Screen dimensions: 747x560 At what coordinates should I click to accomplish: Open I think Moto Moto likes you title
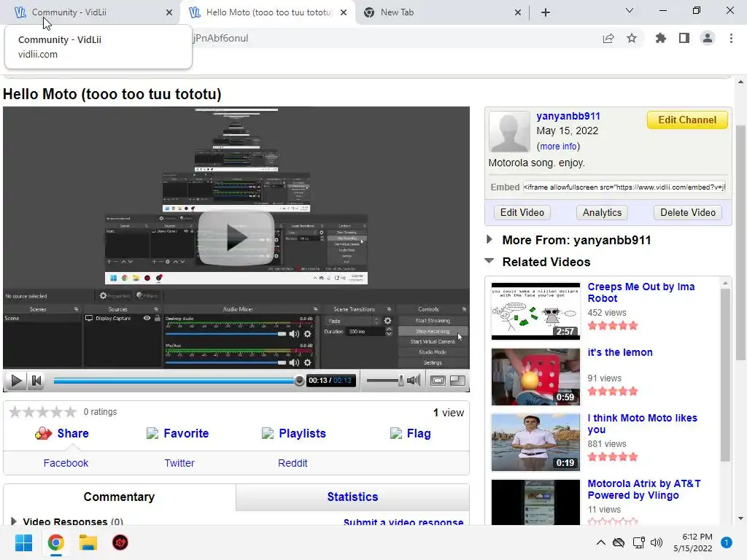click(x=642, y=424)
